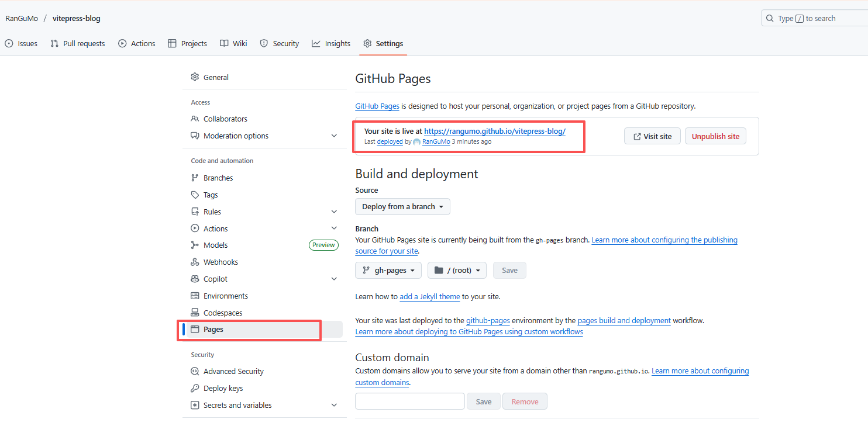The image size is (868, 426).
Task: Click the Wiki book icon
Action: (x=224, y=43)
